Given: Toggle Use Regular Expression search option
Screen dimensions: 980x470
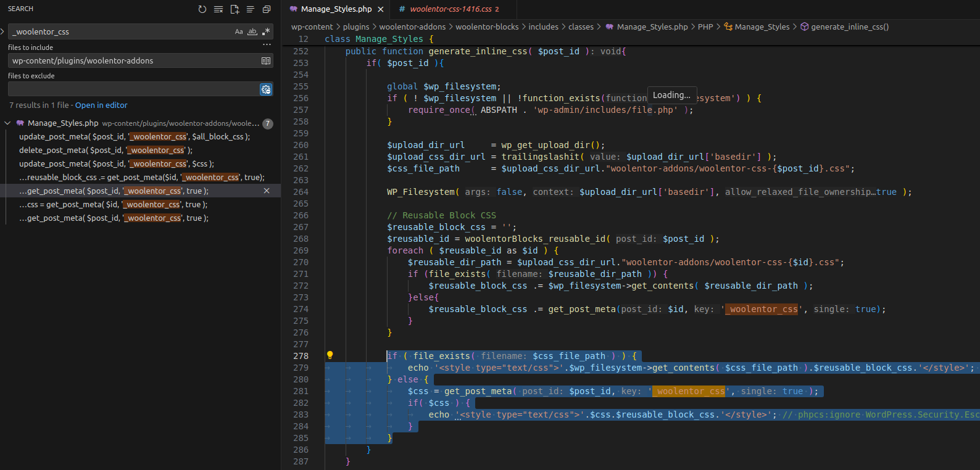Looking at the screenshot, I should [266, 31].
